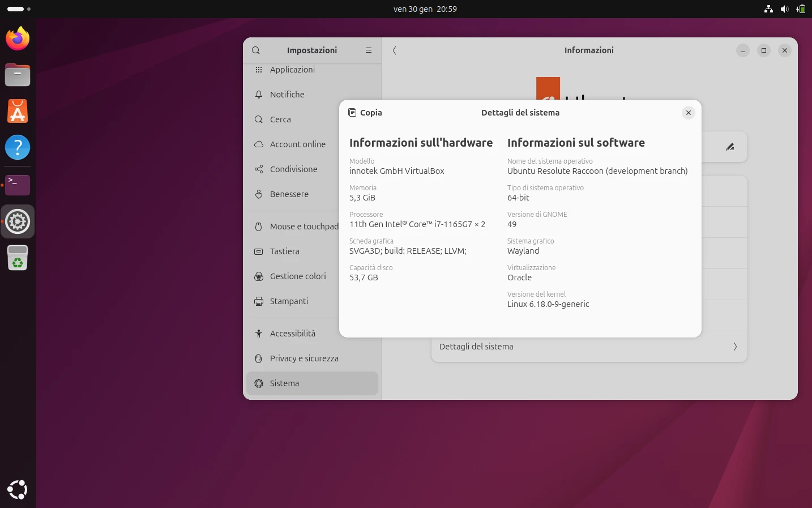Click the search icon in Impostazioni
Screen dimensions: 812x508
coord(255,50)
